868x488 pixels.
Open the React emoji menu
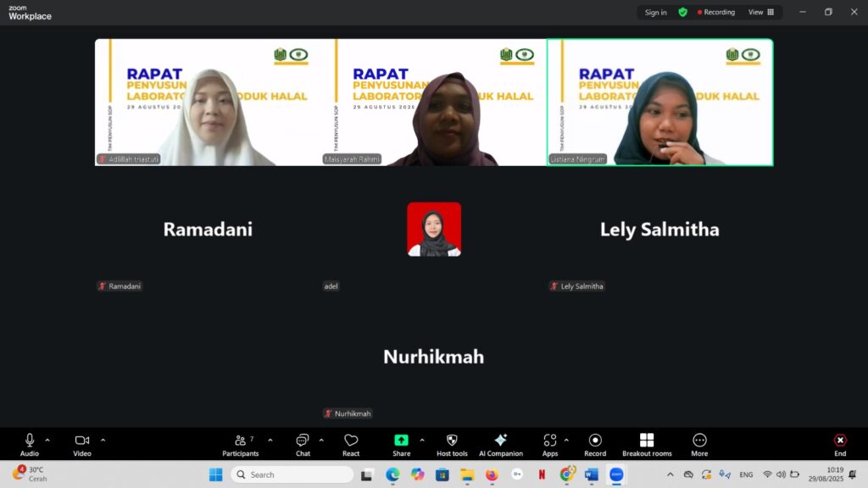coord(351,444)
